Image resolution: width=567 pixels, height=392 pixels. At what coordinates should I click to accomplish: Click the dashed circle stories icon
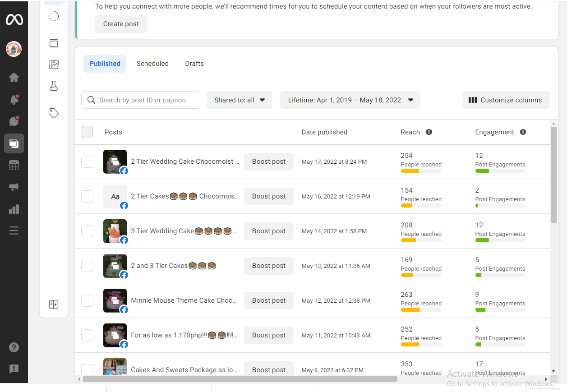(54, 17)
